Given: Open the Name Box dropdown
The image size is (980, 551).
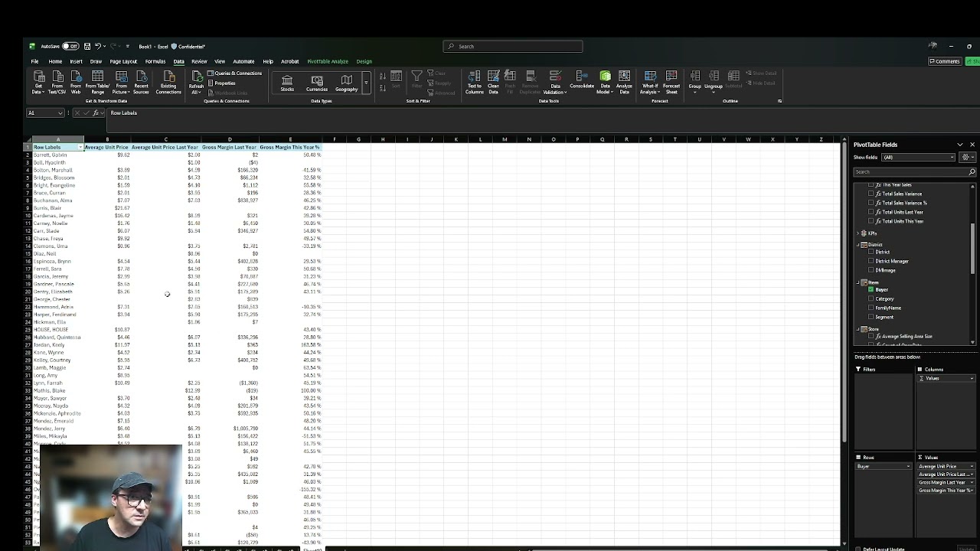Looking at the screenshot, I should point(60,112).
